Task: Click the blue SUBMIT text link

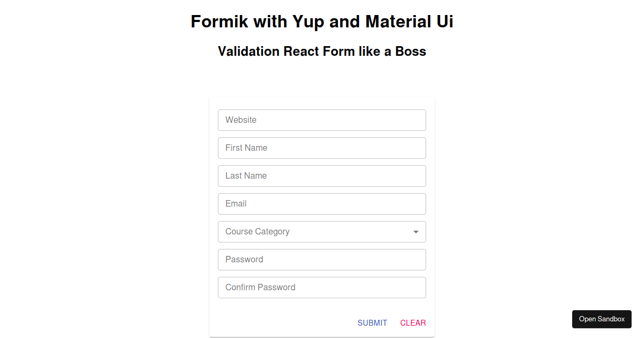Action: (x=372, y=322)
